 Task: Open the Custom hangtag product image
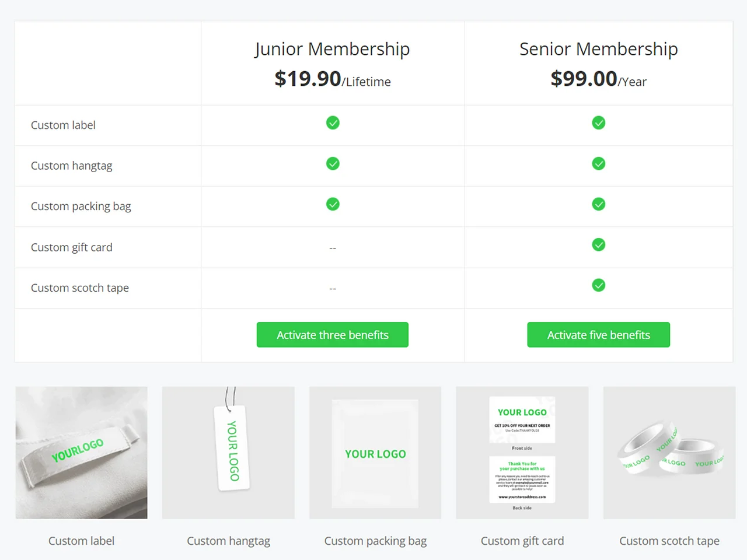pyautogui.click(x=228, y=453)
